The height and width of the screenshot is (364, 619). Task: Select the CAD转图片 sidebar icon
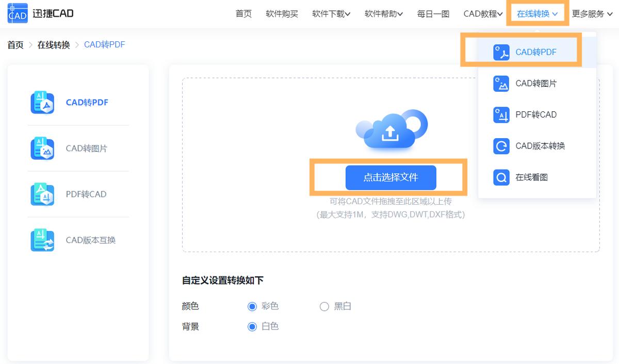[x=42, y=148]
